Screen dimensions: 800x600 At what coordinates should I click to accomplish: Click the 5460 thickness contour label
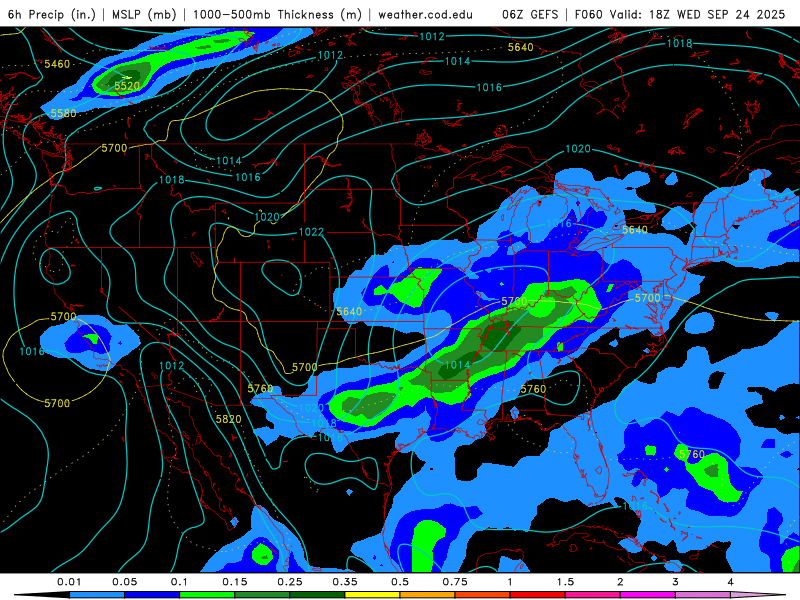click(57, 64)
